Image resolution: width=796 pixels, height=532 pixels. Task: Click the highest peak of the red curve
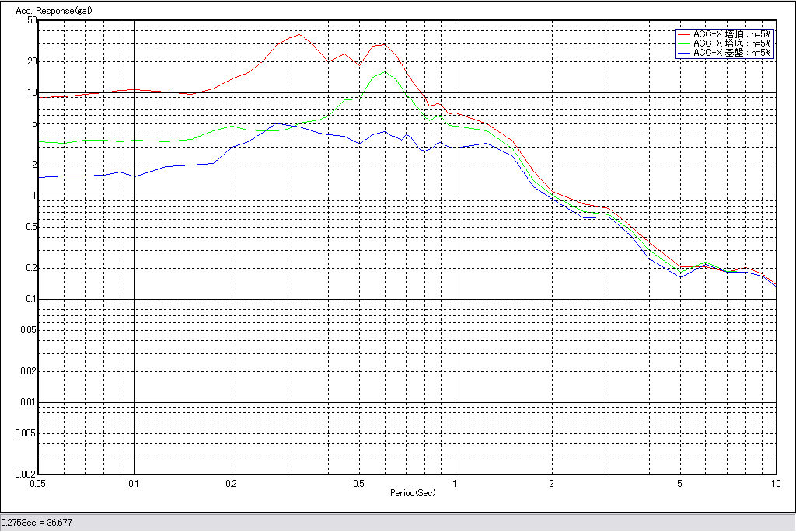(299, 34)
